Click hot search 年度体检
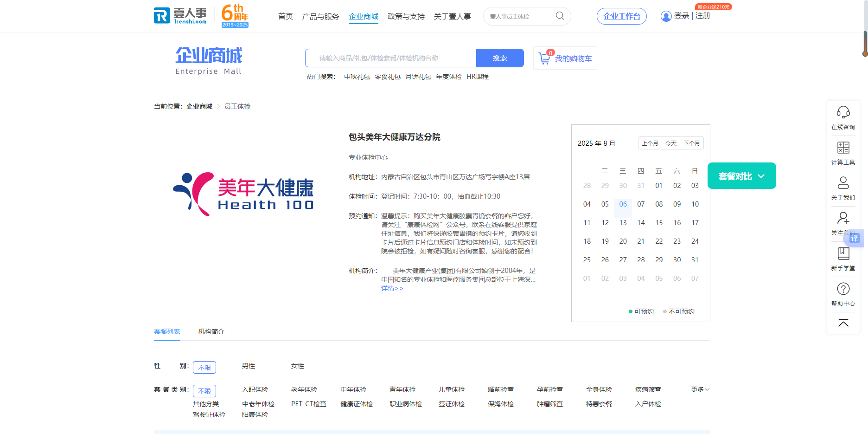Viewport: 868px width, 434px height. coord(449,77)
